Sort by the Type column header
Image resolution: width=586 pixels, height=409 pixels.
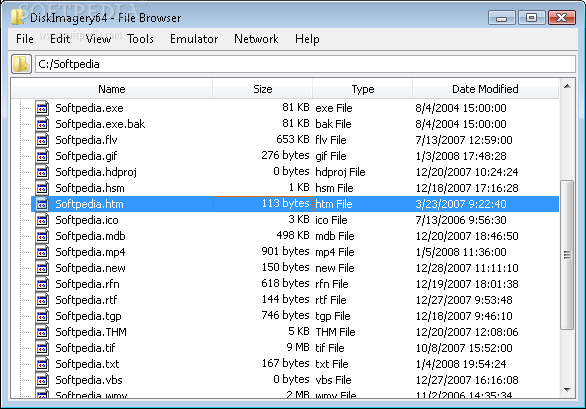pyautogui.click(x=363, y=89)
